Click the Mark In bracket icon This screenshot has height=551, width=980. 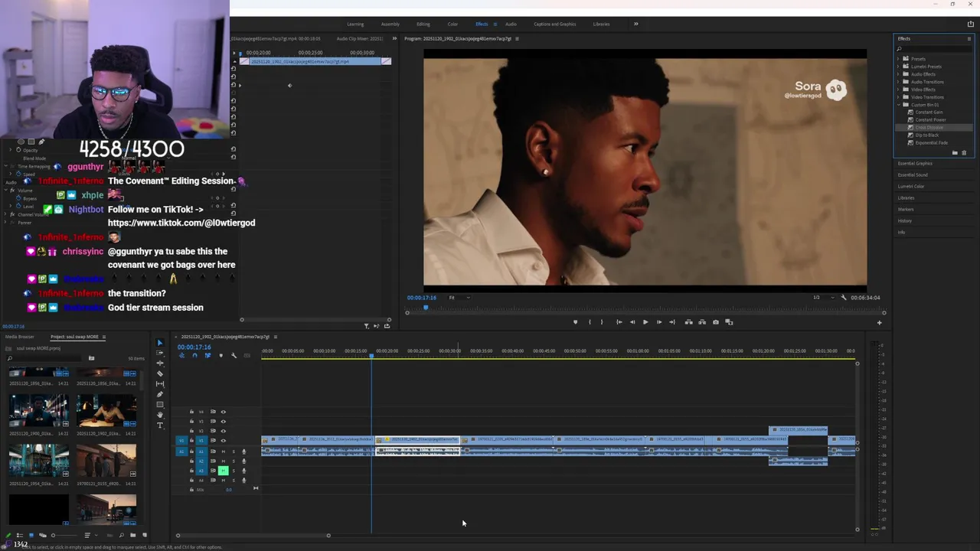tap(590, 322)
